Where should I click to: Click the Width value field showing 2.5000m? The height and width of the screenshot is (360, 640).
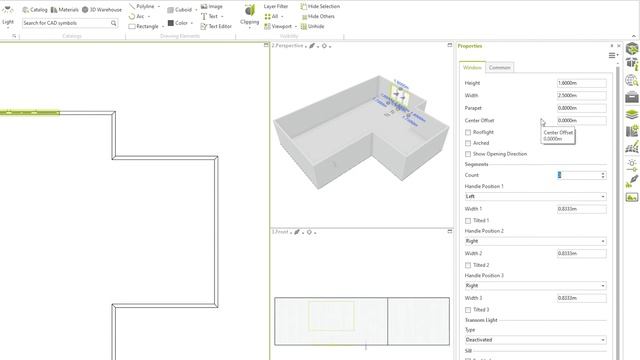point(582,96)
